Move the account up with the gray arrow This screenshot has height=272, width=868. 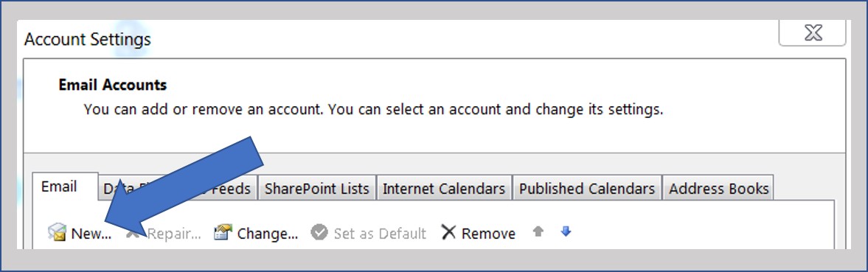pos(538,231)
